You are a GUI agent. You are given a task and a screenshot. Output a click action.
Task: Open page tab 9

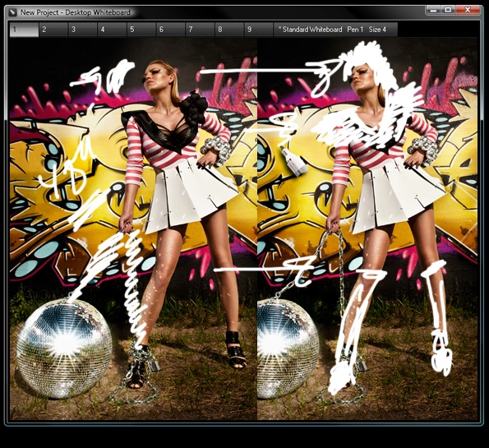tap(259, 30)
